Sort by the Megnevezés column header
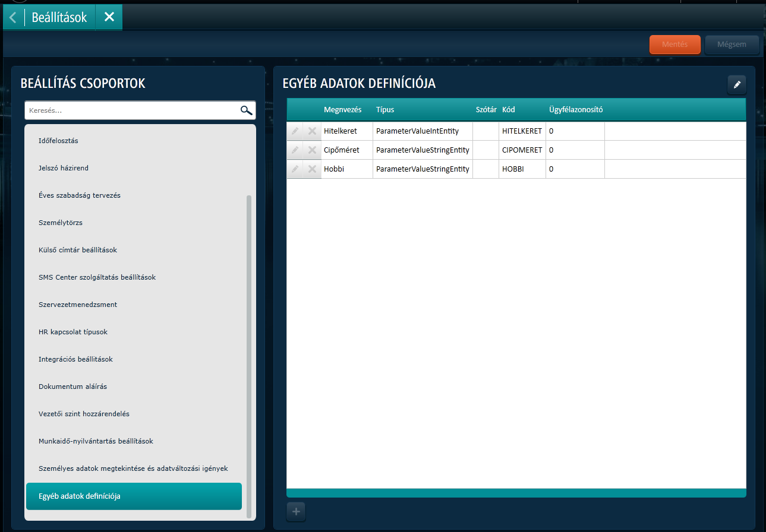This screenshot has height=532, width=766. 342,110
